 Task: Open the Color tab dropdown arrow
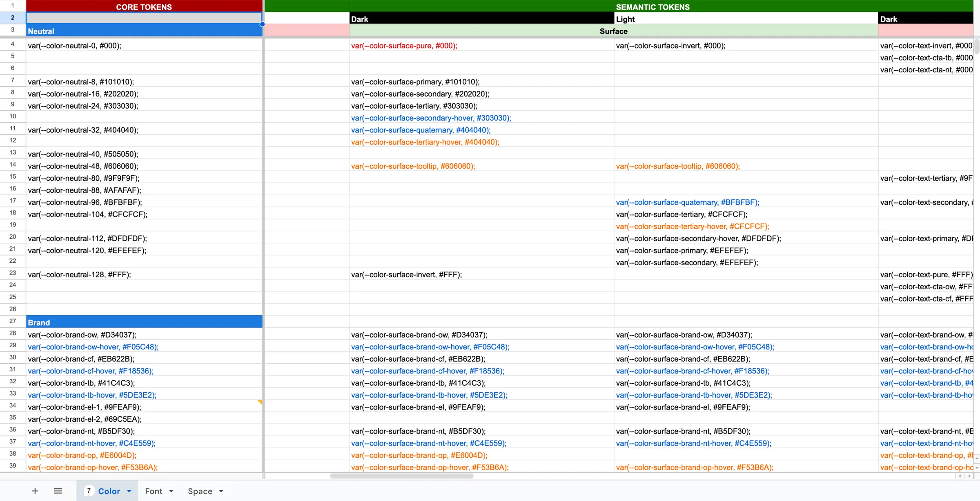(129, 491)
